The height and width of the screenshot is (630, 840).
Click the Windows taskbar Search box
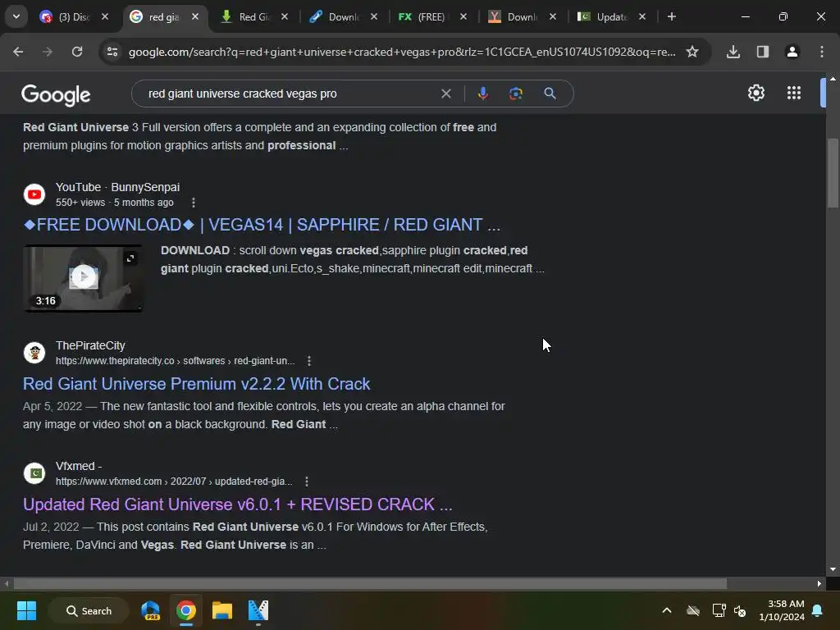point(89,610)
